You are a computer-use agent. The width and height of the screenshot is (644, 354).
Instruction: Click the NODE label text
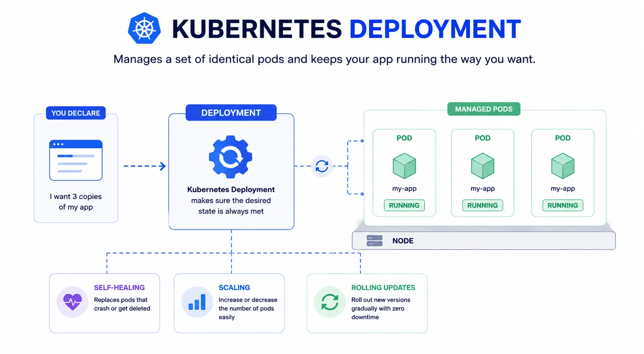coord(403,241)
